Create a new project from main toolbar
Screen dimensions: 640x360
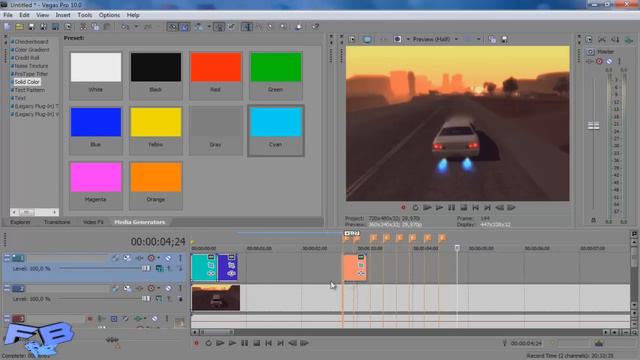pyautogui.click(x=7, y=27)
